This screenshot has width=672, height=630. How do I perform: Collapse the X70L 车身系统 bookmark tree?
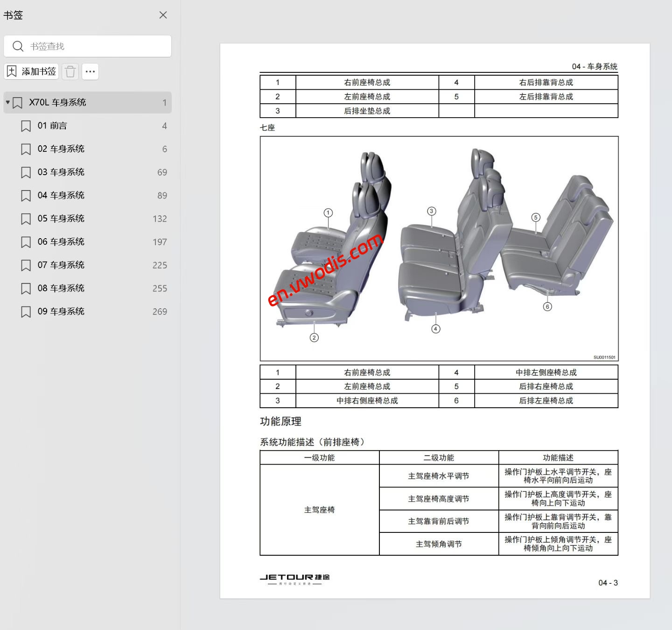click(7, 102)
